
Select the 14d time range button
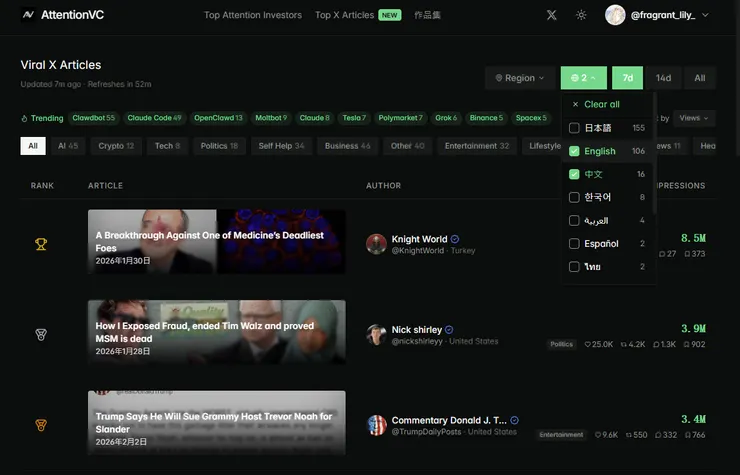pos(663,78)
